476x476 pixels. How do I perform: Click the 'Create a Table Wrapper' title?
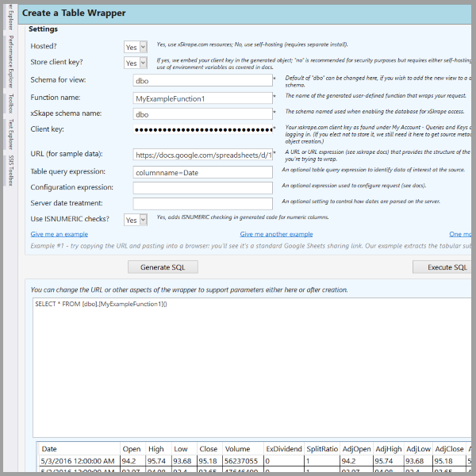click(x=74, y=13)
